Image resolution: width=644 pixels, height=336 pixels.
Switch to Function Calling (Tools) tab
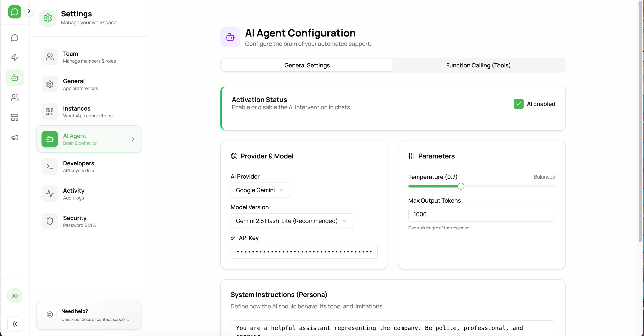(478, 66)
